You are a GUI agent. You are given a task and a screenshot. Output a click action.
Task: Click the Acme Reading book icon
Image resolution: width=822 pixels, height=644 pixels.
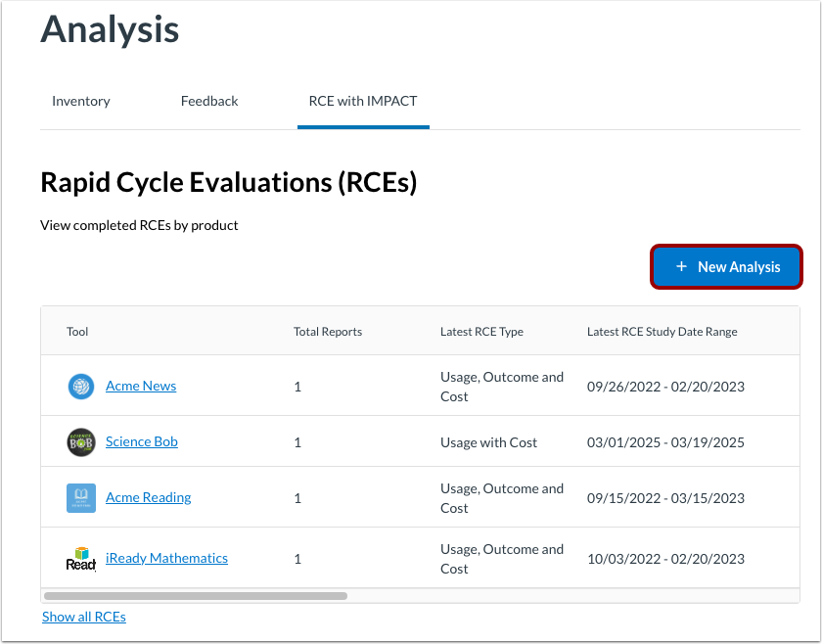coord(81,498)
